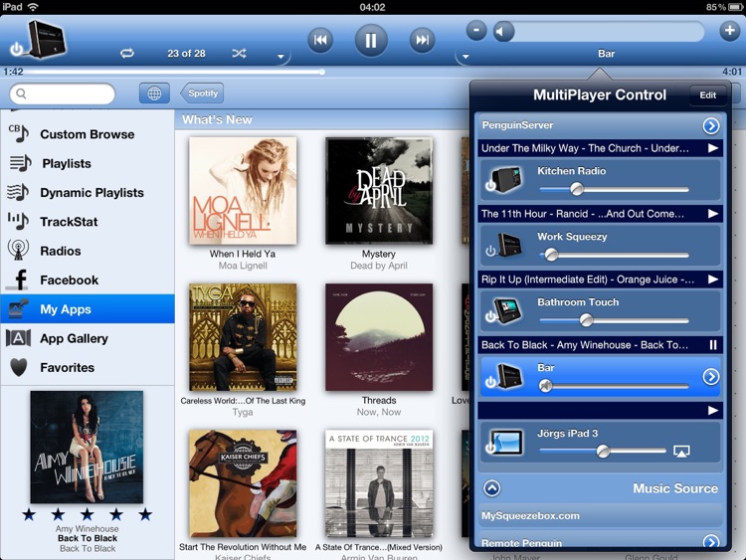Open PenguinServer details arrow
Image resolution: width=746 pixels, height=560 pixels.
click(x=711, y=126)
